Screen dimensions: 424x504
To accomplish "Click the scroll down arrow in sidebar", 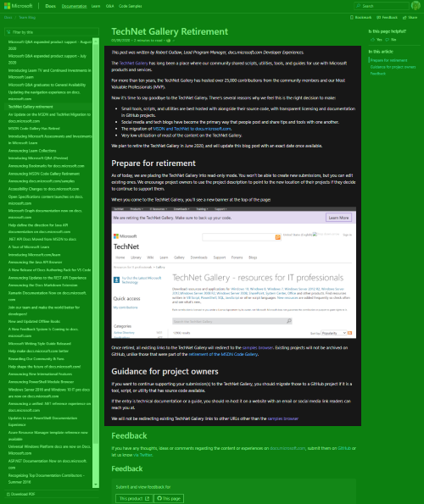I will pyautogui.click(x=96, y=485).
